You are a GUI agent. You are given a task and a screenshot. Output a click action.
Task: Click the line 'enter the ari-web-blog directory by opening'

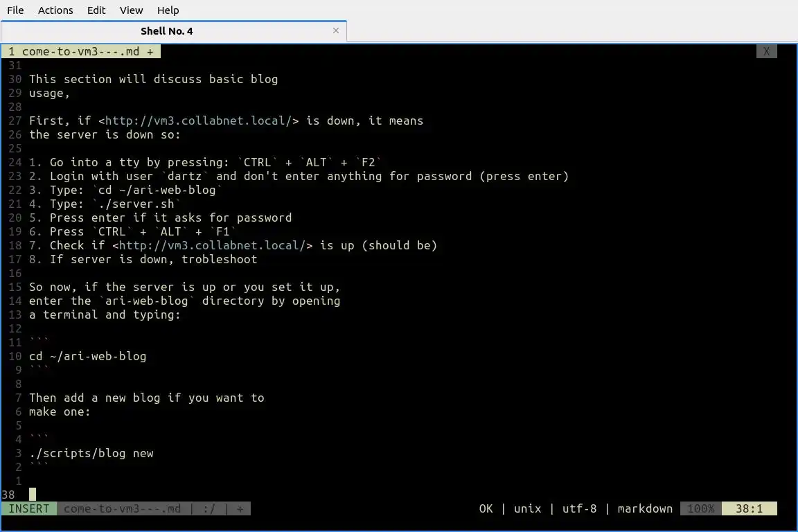point(184,301)
